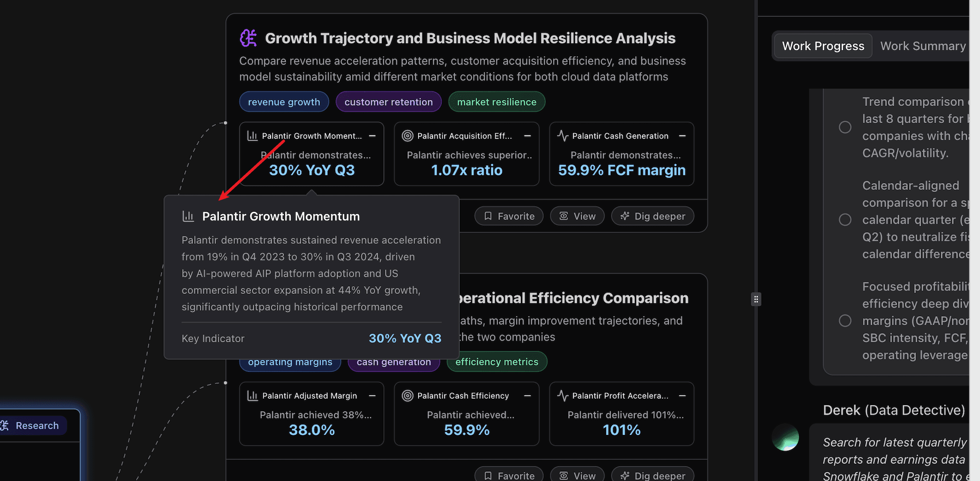Open the Work Progress tab

pyautogui.click(x=822, y=46)
